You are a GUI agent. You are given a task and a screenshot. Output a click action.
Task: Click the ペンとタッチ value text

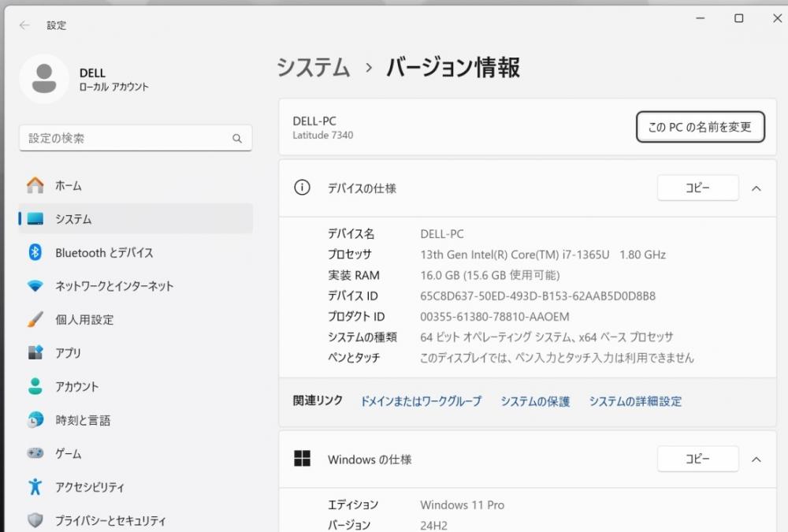pyautogui.click(x=557, y=358)
